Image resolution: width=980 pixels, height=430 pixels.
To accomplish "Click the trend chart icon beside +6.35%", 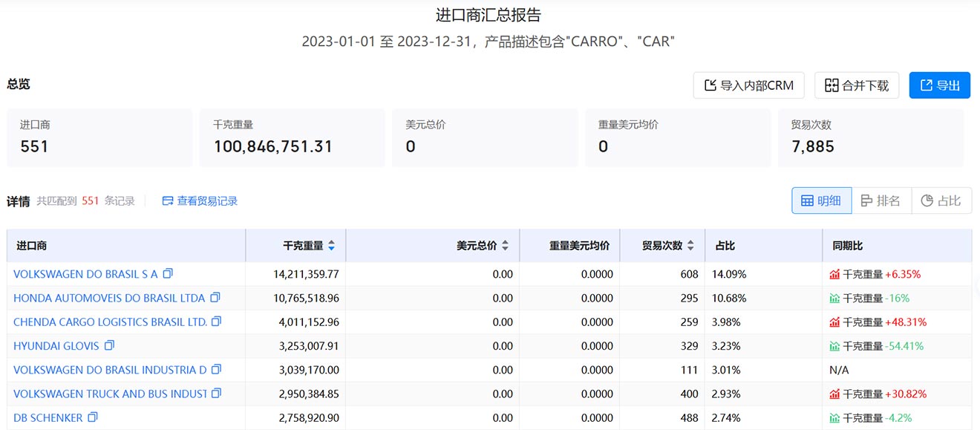I will coord(834,274).
